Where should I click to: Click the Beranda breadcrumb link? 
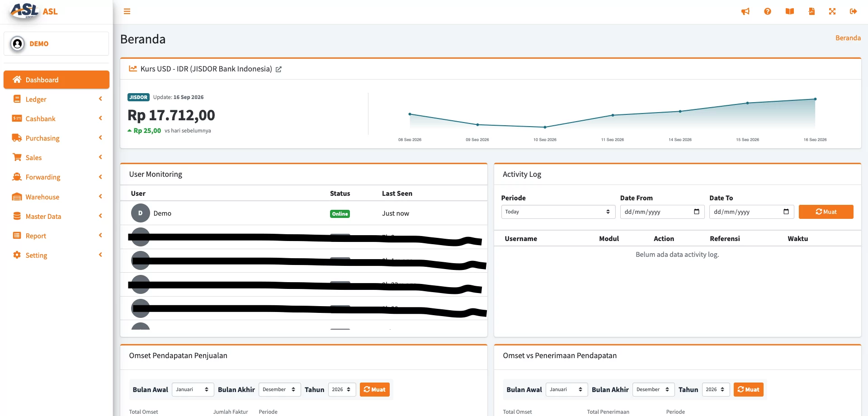[x=848, y=38]
